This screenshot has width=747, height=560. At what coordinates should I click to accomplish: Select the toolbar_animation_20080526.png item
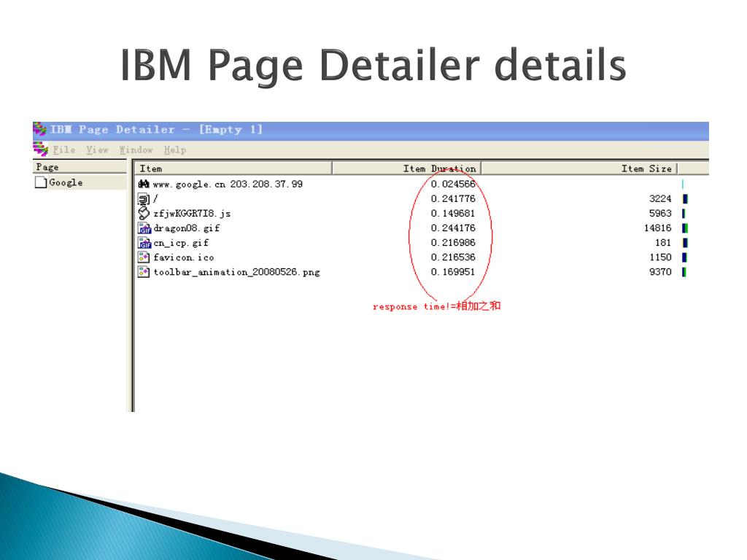(x=237, y=273)
